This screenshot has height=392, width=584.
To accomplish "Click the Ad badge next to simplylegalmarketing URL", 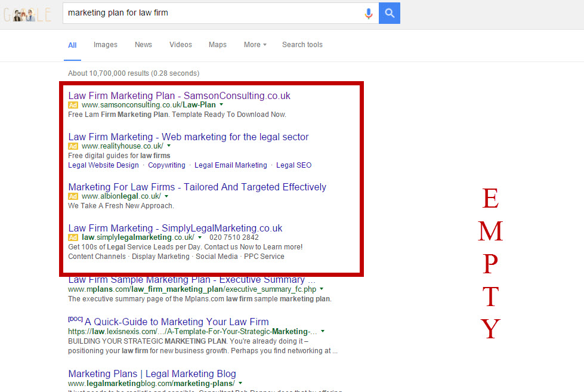I will [x=73, y=237].
